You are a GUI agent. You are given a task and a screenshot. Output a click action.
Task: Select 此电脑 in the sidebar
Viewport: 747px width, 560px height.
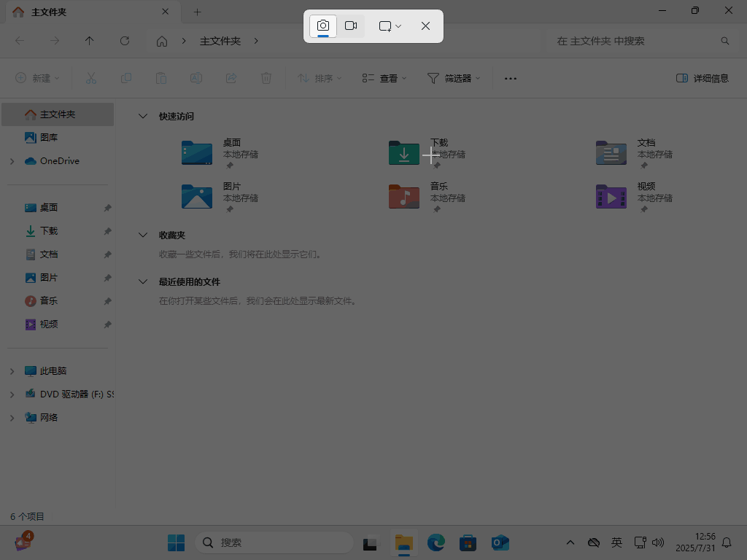point(53,371)
